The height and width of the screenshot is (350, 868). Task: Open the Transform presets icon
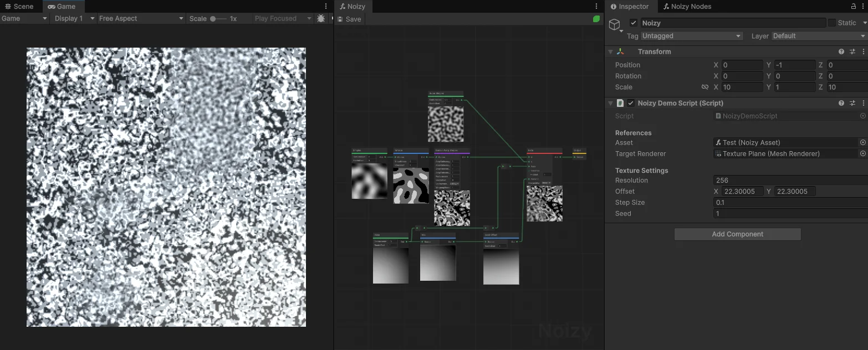(x=852, y=52)
